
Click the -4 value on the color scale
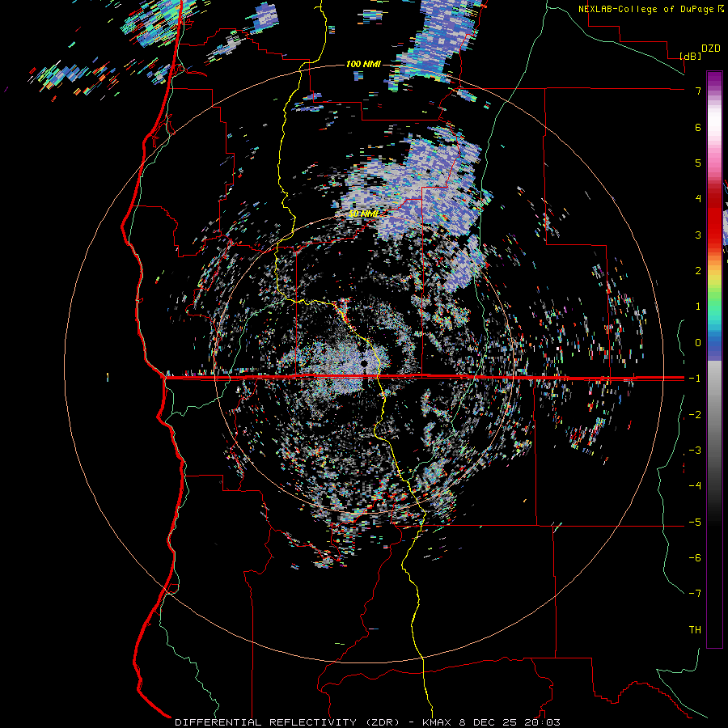click(695, 486)
